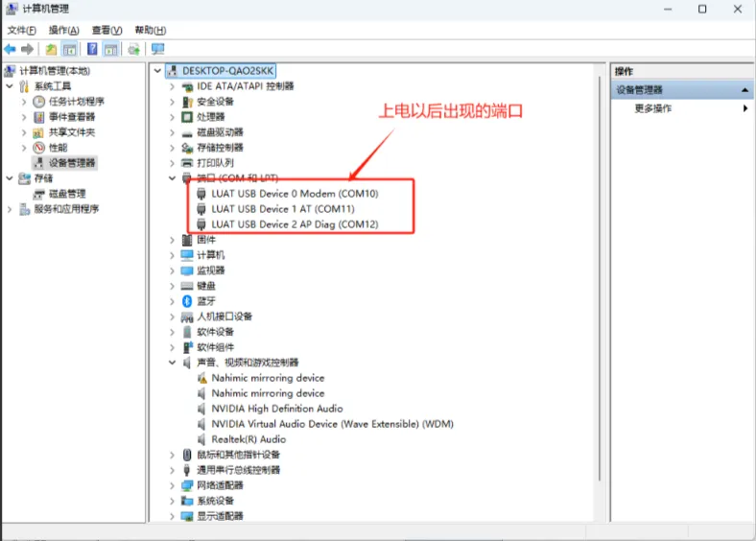The image size is (756, 541).
Task: Click the Scan for hardware changes toolbar icon
Action: pos(134,49)
